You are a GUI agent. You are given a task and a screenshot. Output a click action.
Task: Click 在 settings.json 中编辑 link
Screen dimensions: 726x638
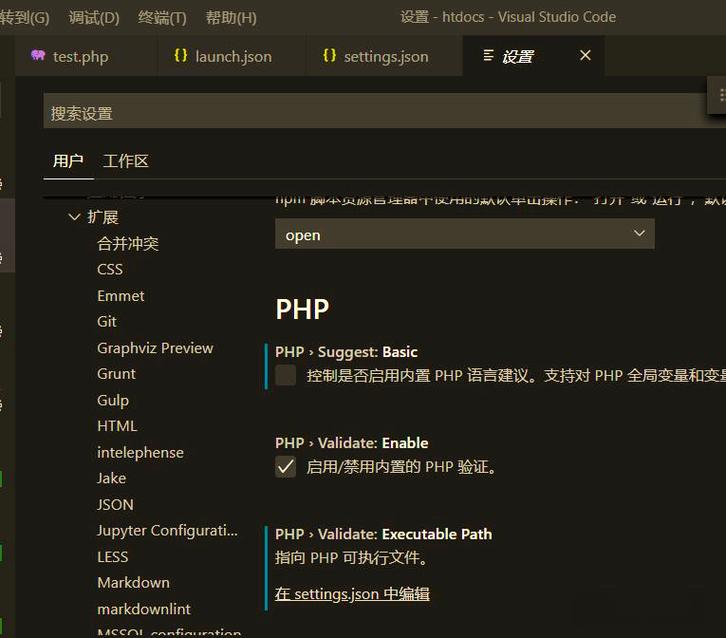[352, 594]
